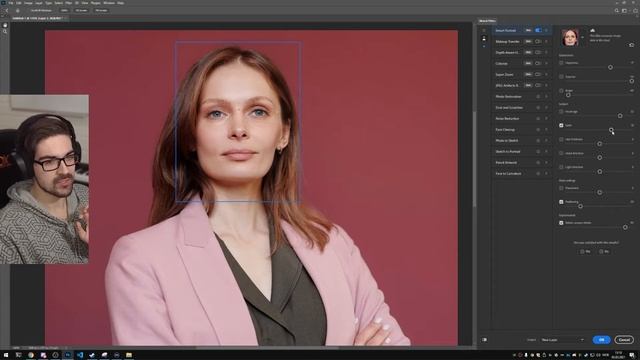The height and width of the screenshot is (360, 640).
Task: Click the Cancel button
Action: (x=624, y=340)
